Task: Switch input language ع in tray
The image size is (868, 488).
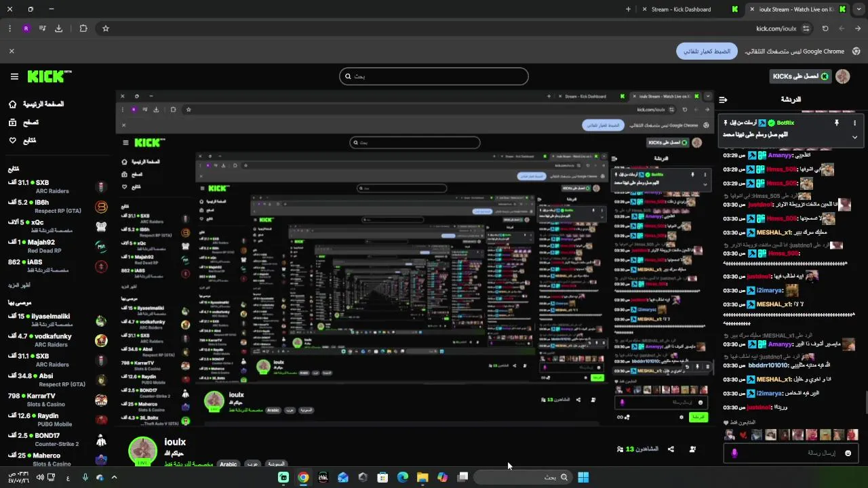Action: (68, 478)
